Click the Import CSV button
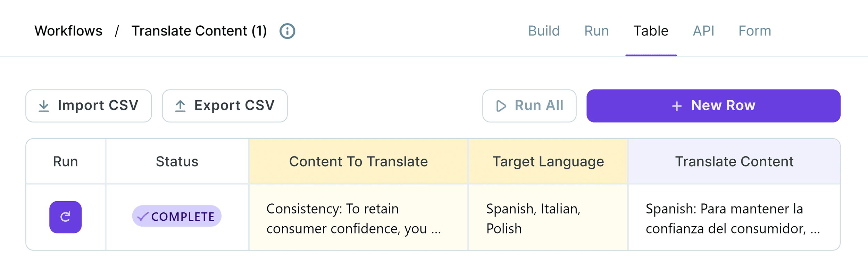The width and height of the screenshot is (868, 279). tap(89, 105)
